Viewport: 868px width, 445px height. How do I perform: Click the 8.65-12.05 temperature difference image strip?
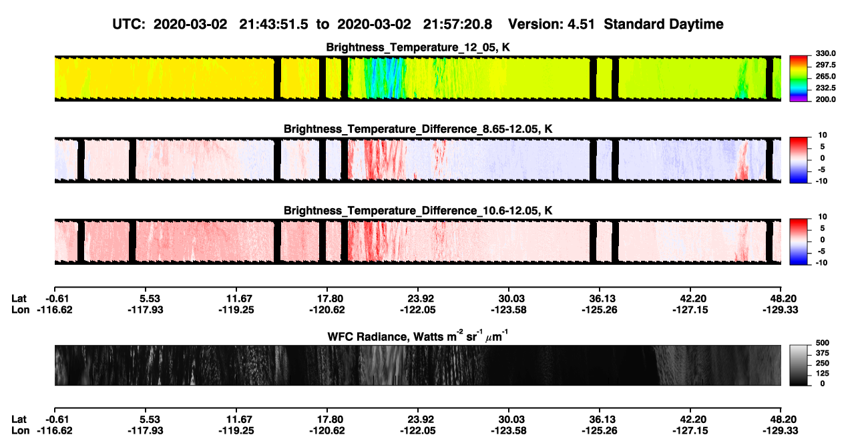[x=417, y=159]
